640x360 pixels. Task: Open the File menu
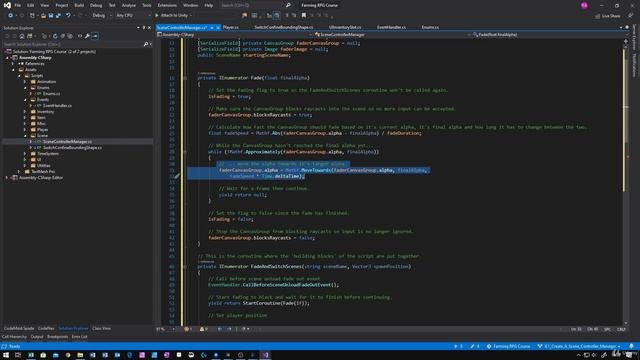pos(18,5)
